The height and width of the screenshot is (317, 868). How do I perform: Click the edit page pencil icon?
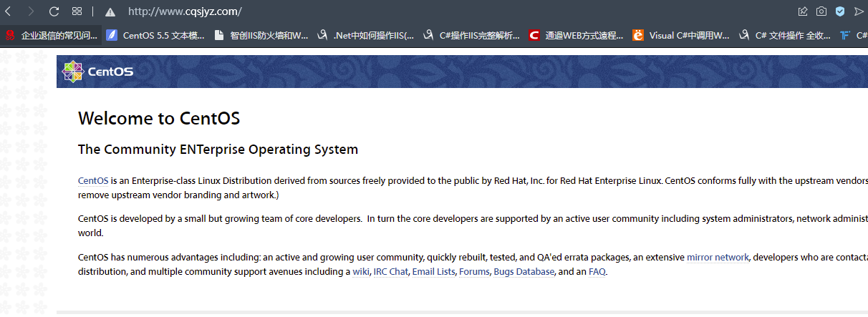(x=803, y=11)
